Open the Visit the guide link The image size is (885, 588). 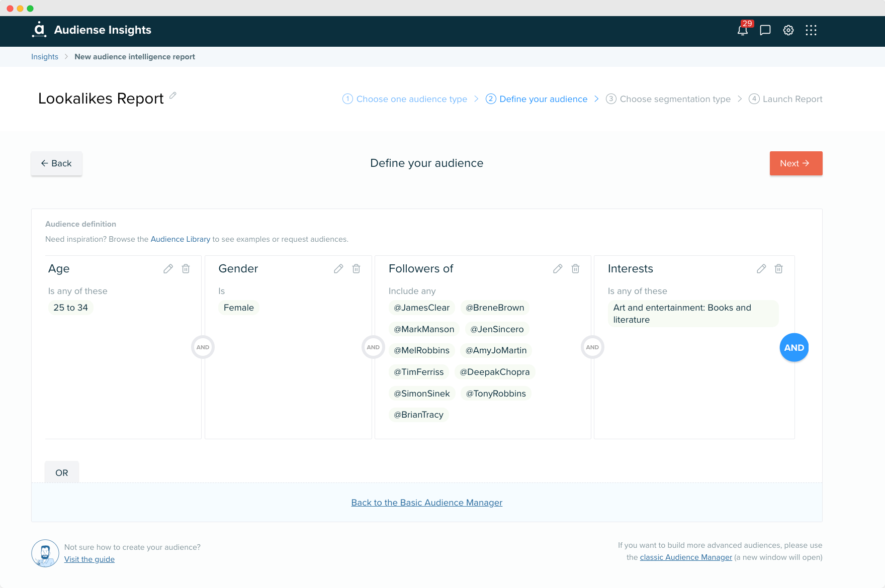pyautogui.click(x=90, y=559)
